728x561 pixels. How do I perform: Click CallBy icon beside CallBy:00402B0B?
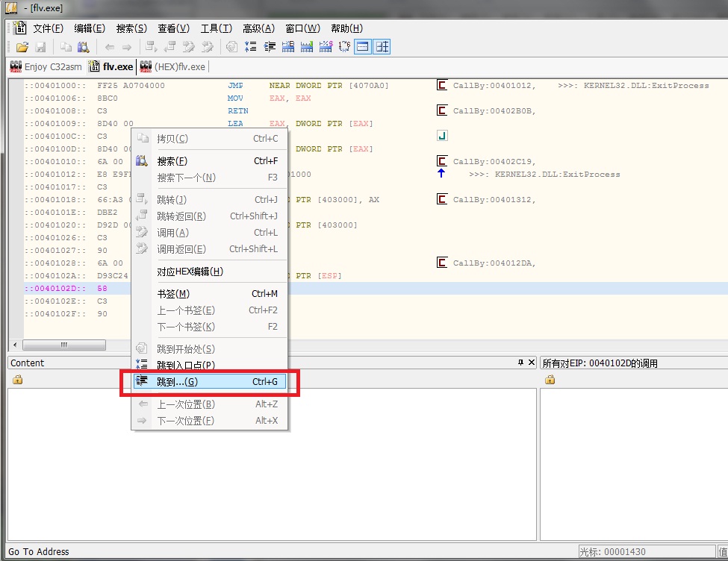442,110
